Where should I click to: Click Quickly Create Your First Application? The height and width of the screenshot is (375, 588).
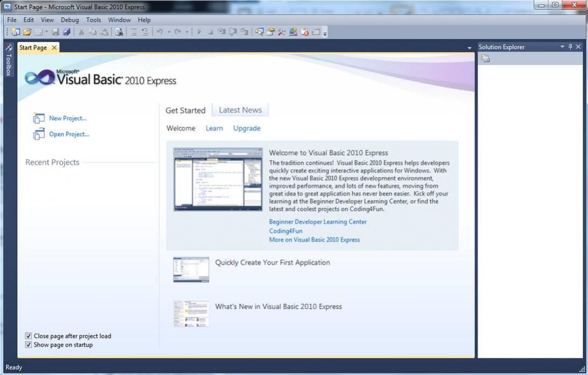point(273,263)
